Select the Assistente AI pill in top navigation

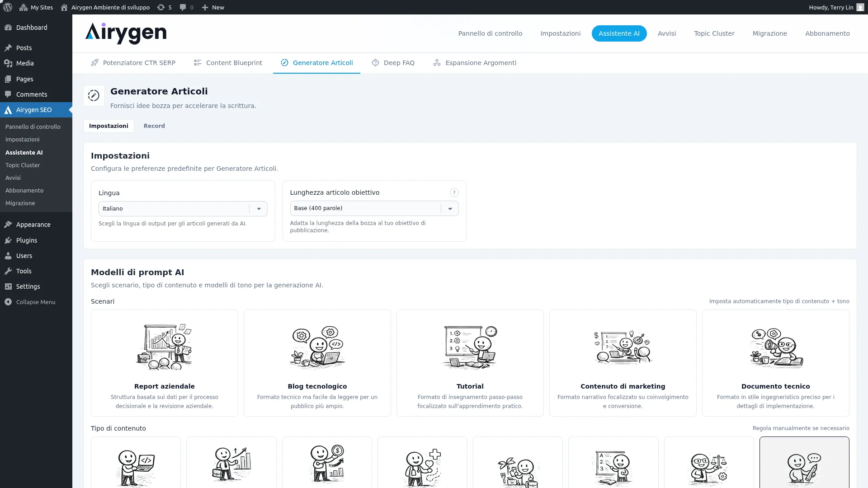[x=619, y=33]
